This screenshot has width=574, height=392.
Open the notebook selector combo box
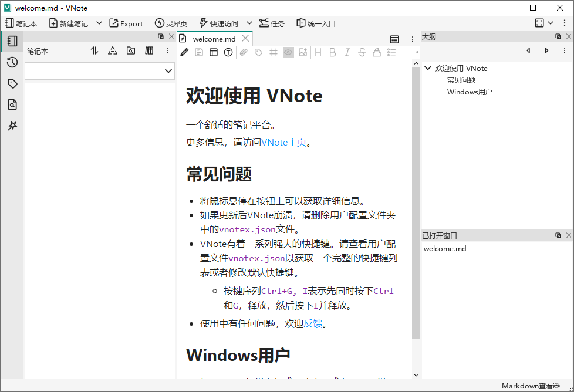point(99,70)
